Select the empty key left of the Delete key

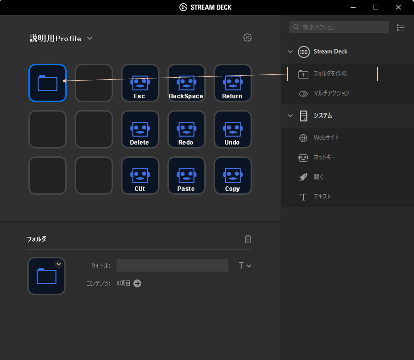tap(94, 129)
